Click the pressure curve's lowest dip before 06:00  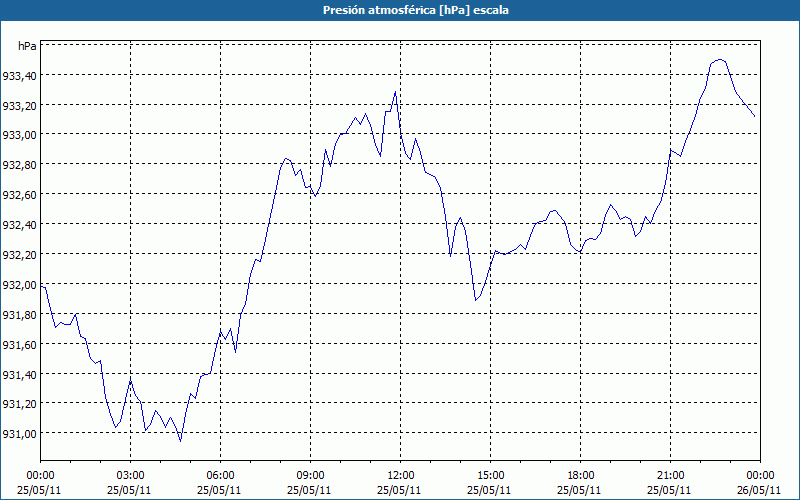click(x=181, y=441)
